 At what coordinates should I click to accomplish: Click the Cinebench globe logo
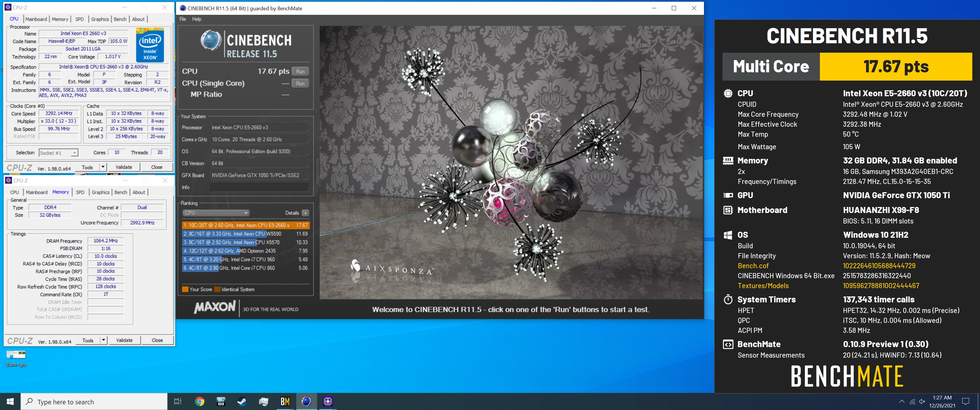click(x=211, y=41)
